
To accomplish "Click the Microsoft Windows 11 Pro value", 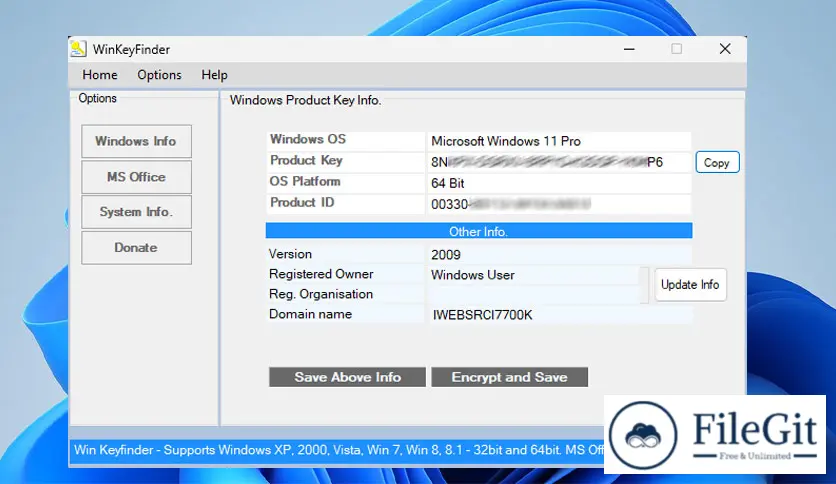I will click(x=505, y=141).
